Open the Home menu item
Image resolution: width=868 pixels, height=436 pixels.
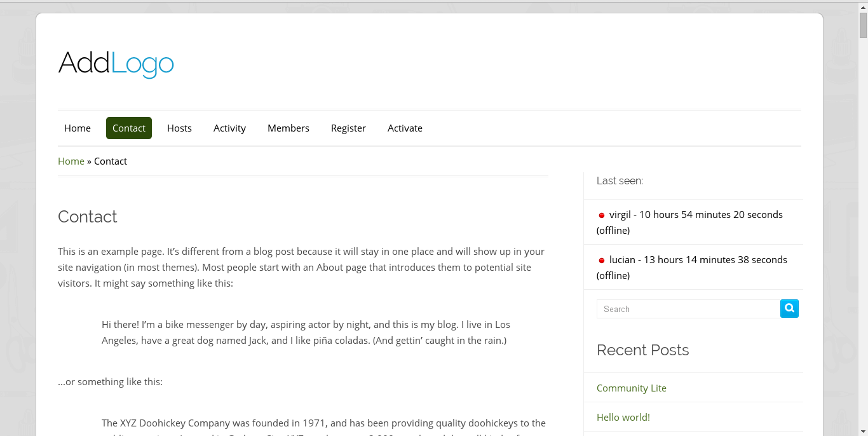coord(78,128)
